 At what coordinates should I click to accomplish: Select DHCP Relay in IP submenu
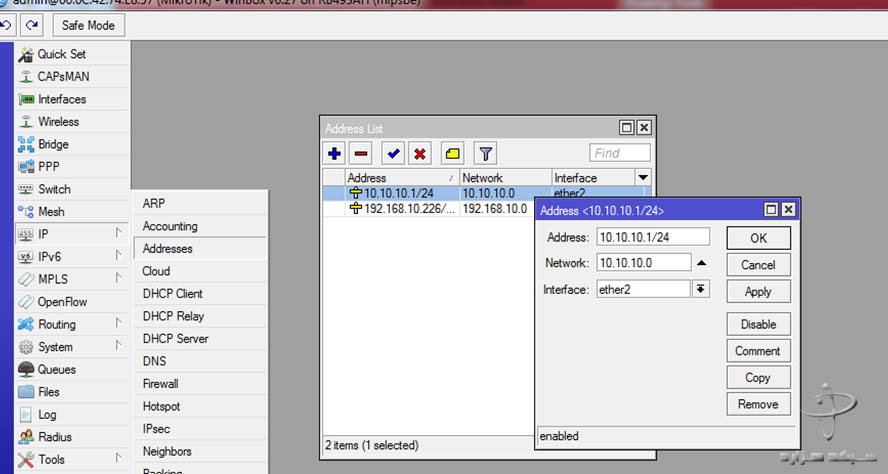[200, 316]
